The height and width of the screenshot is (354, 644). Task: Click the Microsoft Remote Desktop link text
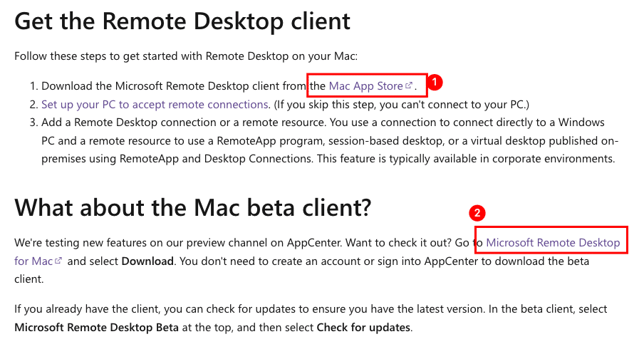coord(553,243)
